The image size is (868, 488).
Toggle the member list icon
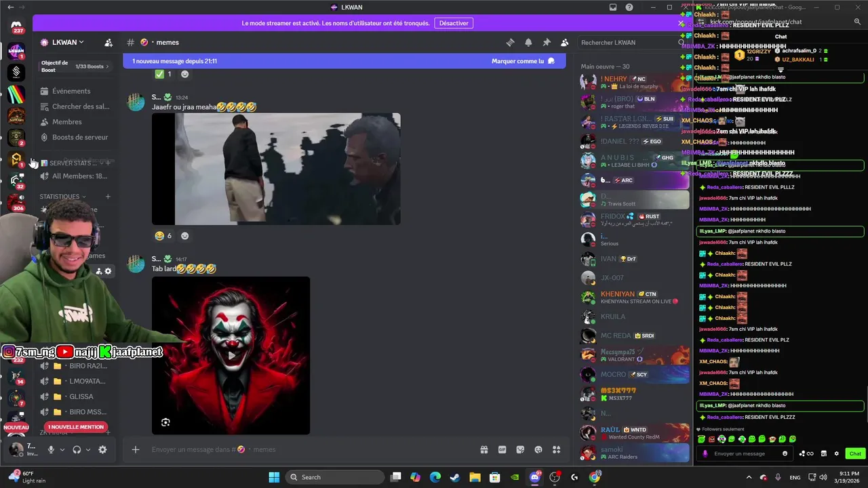pos(564,42)
